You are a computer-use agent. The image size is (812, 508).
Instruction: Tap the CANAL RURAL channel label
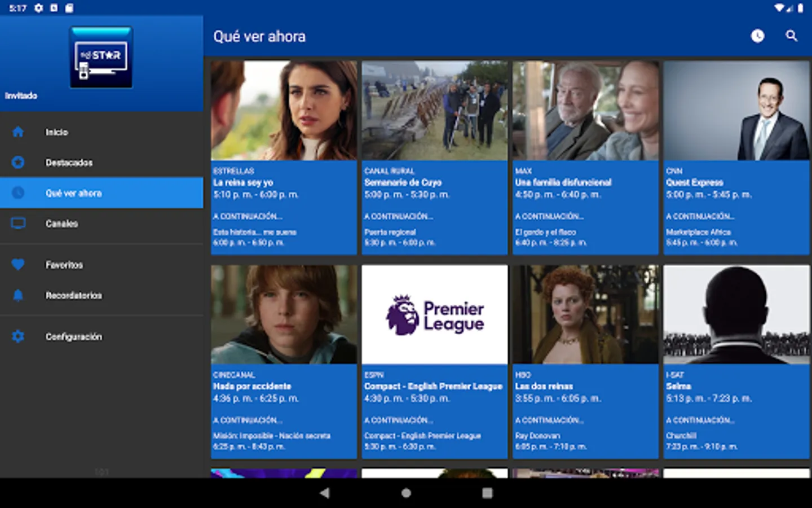pos(389,170)
